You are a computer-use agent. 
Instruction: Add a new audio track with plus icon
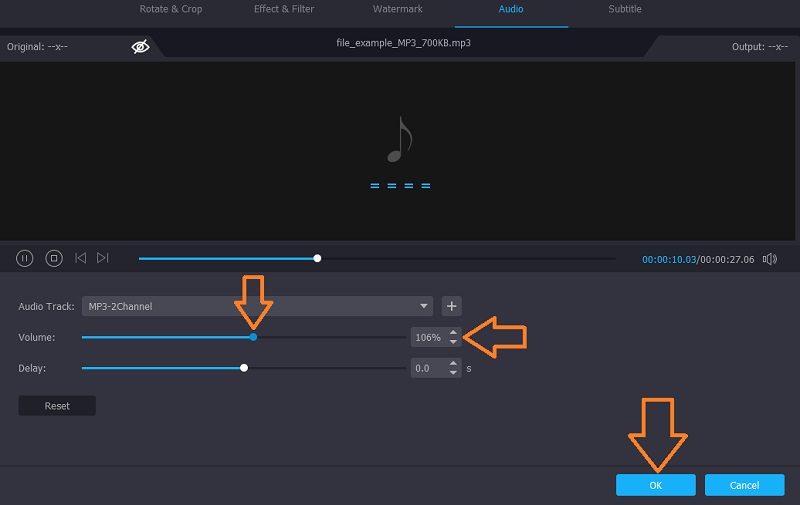pyautogui.click(x=452, y=306)
